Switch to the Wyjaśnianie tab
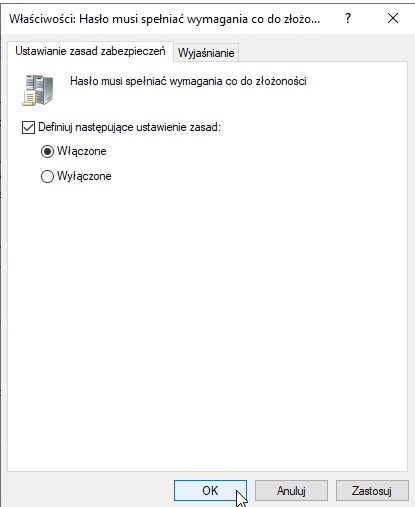 pos(206,53)
